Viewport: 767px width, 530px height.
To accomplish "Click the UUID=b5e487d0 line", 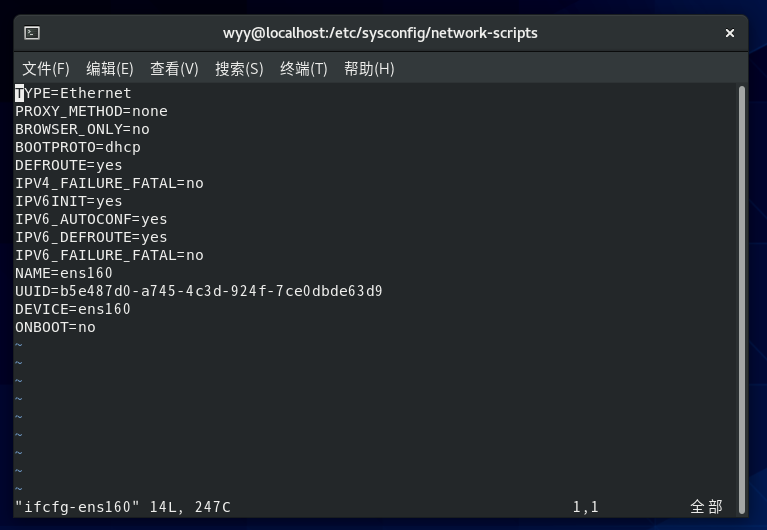I will [199, 291].
